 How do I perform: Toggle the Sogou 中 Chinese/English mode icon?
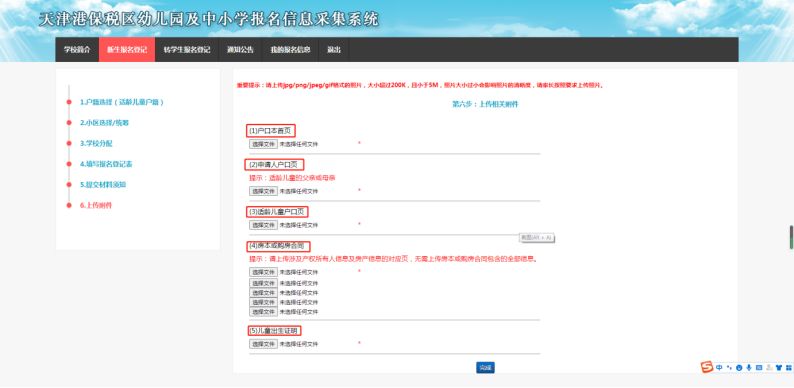click(720, 368)
